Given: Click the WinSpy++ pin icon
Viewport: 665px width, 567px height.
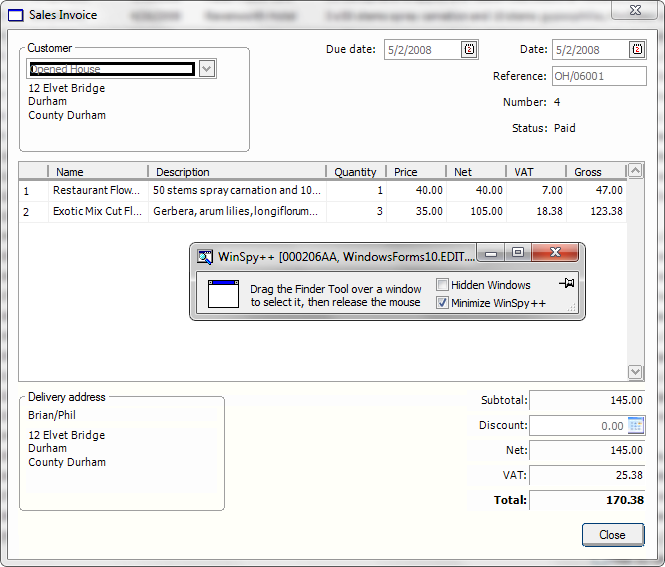Looking at the screenshot, I should 567,284.
